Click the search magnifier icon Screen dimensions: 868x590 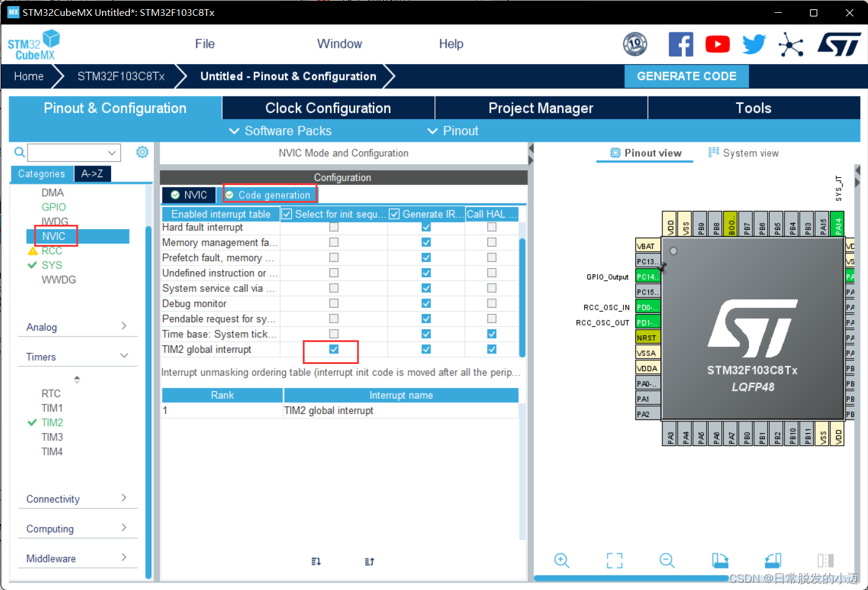coord(20,152)
